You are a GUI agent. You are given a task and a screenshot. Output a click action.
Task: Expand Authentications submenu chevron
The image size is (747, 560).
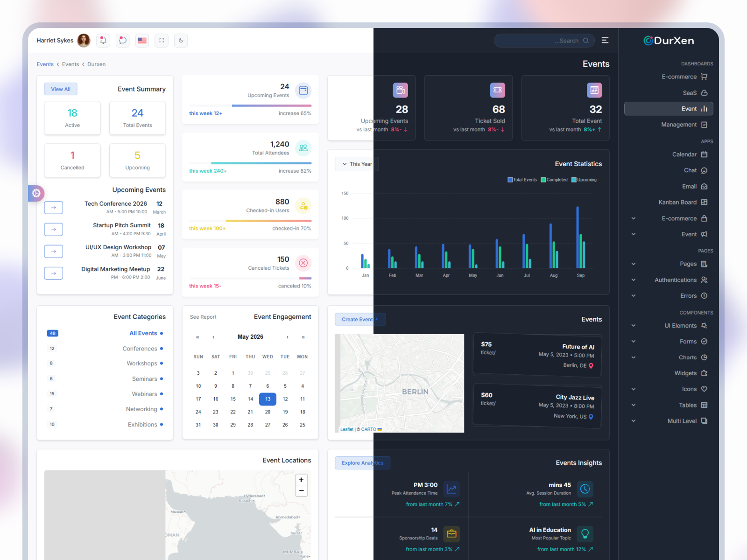(634, 280)
